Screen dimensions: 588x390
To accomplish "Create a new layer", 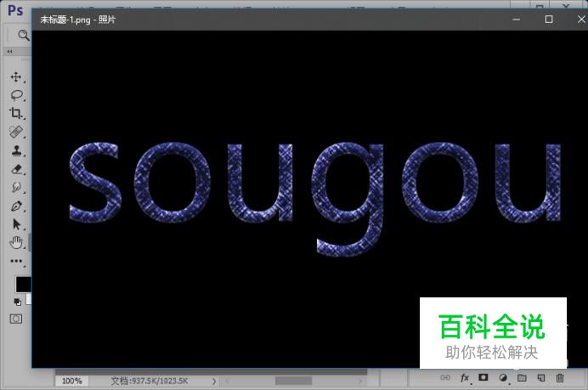I will (540, 377).
